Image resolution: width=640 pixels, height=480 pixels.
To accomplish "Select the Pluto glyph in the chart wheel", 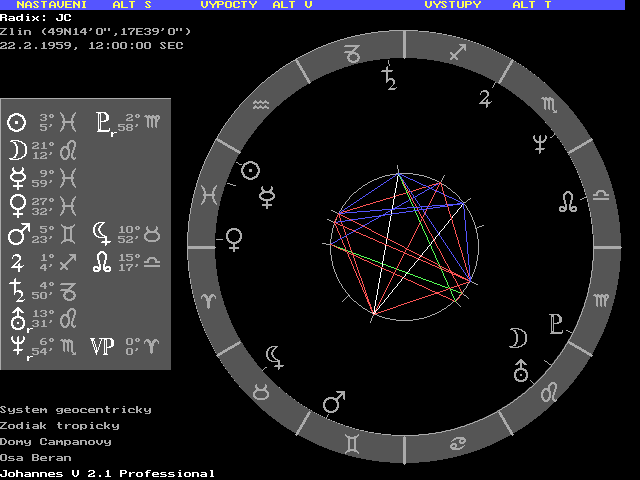I will (556, 324).
